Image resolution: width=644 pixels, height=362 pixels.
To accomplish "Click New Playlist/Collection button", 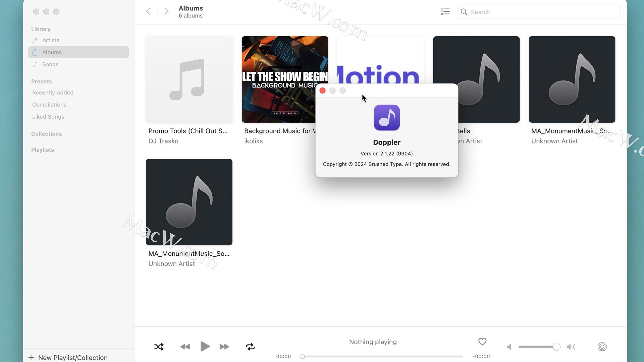I will point(68,357).
